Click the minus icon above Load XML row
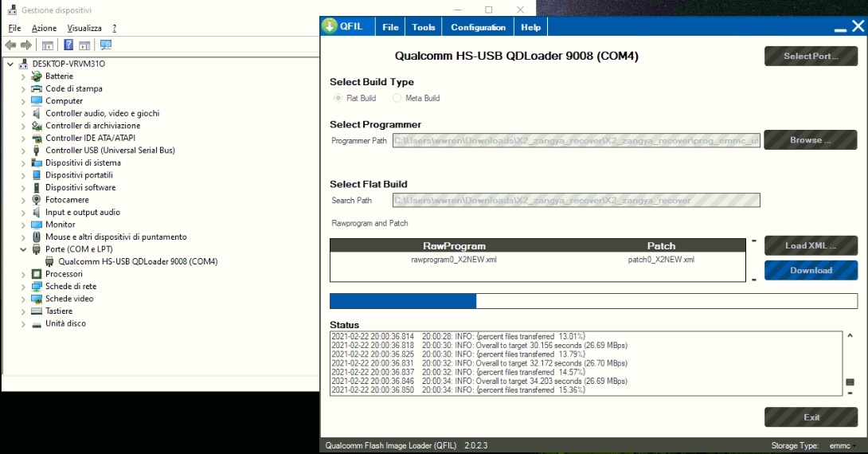868x454 pixels. click(x=754, y=241)
